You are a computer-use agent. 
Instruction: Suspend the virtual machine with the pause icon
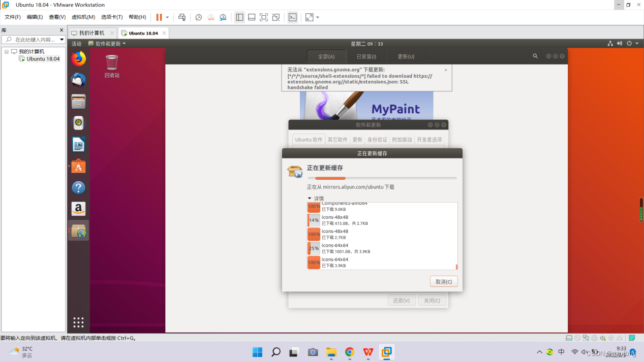[x=159, y=17]
